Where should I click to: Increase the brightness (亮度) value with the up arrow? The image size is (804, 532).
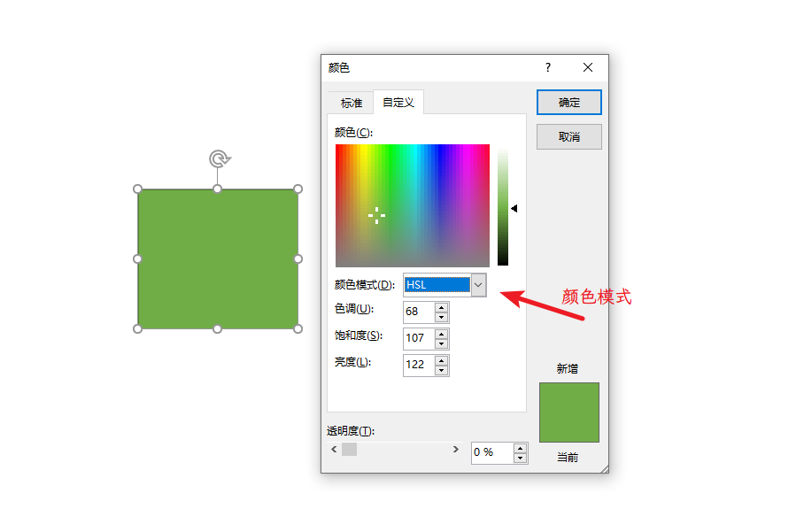[x=441, y=360]
